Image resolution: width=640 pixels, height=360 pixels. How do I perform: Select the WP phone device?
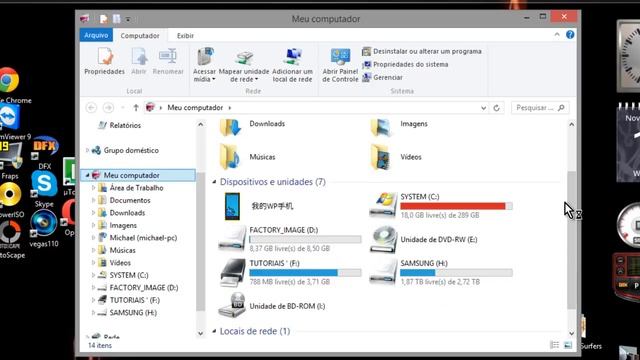[x=259, y=206]
